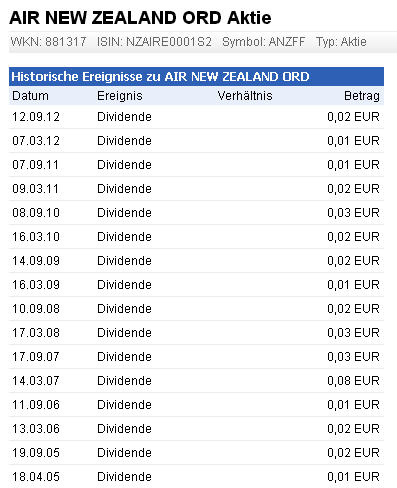Select the date 08.09.10
397x488 pixels.
pos(36,213)
